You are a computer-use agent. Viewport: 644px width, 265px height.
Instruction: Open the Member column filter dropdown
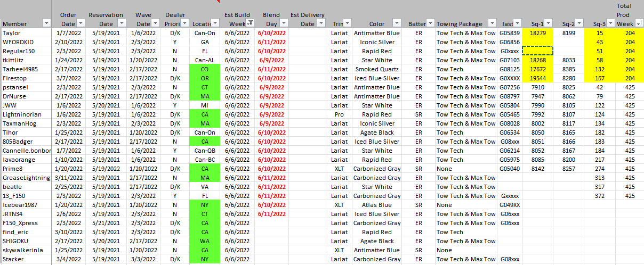tap(46, 23)
